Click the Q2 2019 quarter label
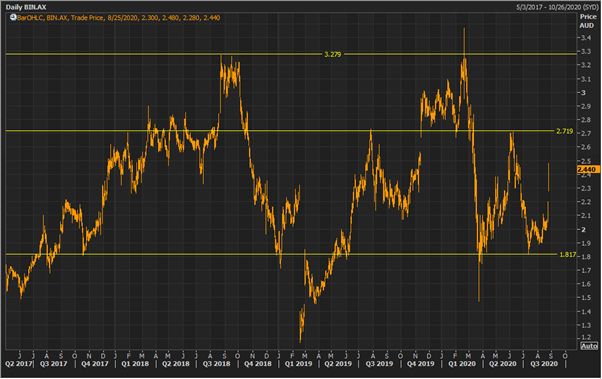The image size is (602, 379). [338, 364]
